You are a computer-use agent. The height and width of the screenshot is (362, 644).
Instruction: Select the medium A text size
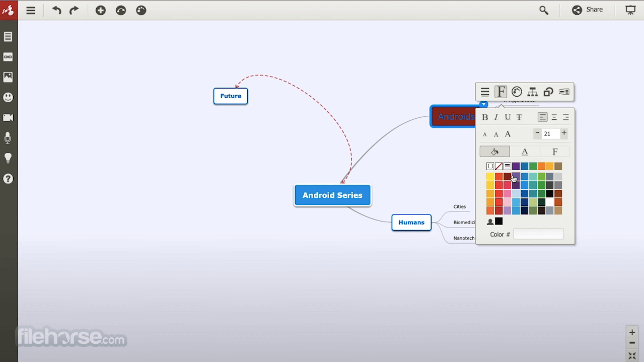[496, 134]
